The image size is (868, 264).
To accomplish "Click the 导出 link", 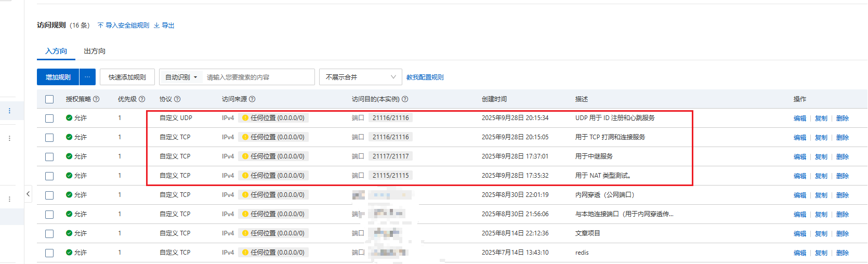I will (168, 25).
